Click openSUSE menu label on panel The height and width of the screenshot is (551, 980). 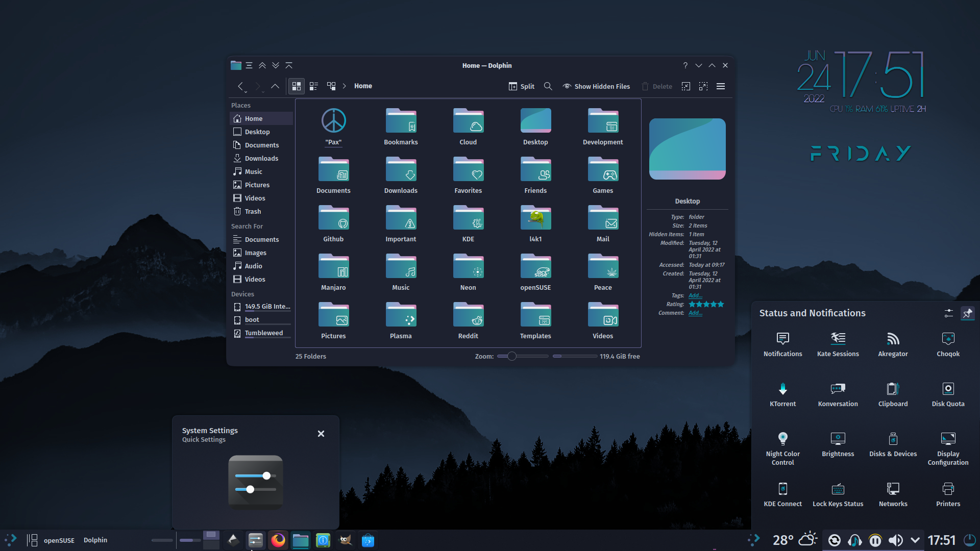tap(59, 540)
